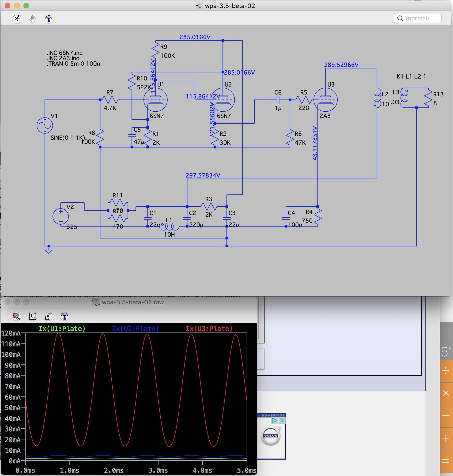Select the R2 30K resistor symbol

click(215, 137)
